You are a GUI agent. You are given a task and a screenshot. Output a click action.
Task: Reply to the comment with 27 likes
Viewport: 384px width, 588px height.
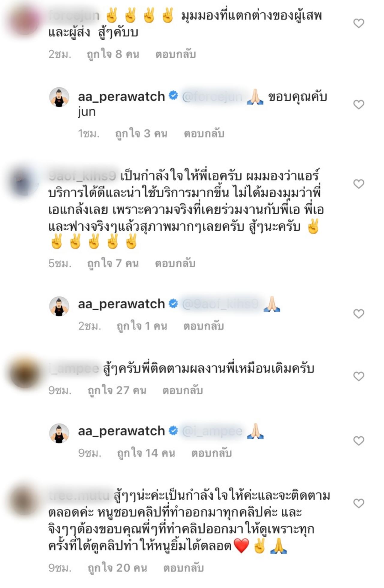point(183,390)
